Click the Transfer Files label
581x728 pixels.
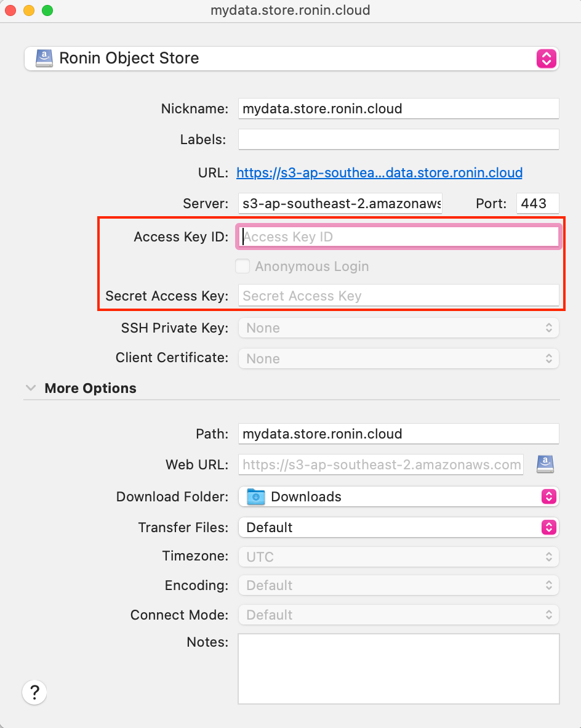click(183, 527)
